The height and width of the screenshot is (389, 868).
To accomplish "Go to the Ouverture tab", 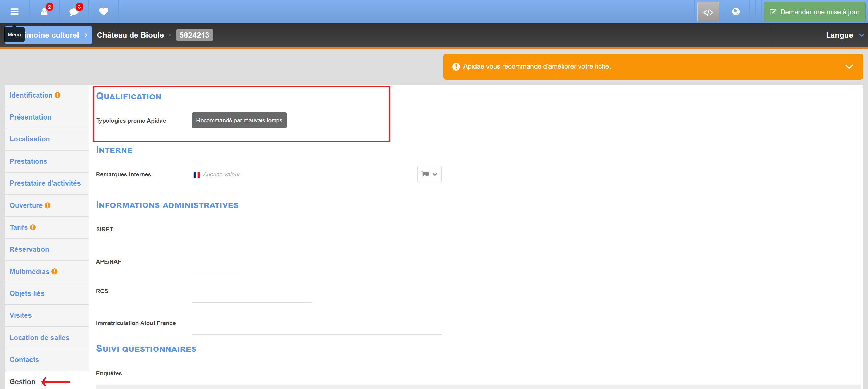I will point(26,205).
